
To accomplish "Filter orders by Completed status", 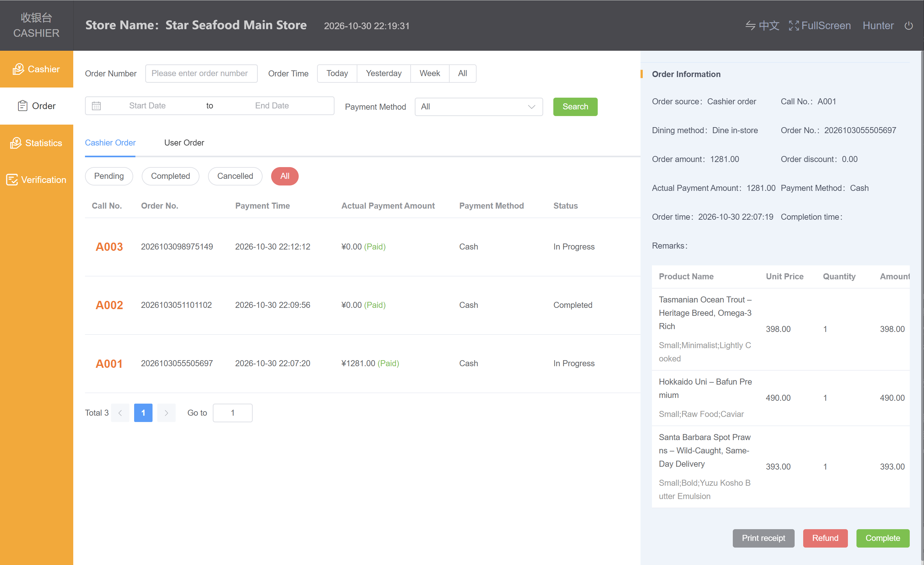I will click(170, 176).
